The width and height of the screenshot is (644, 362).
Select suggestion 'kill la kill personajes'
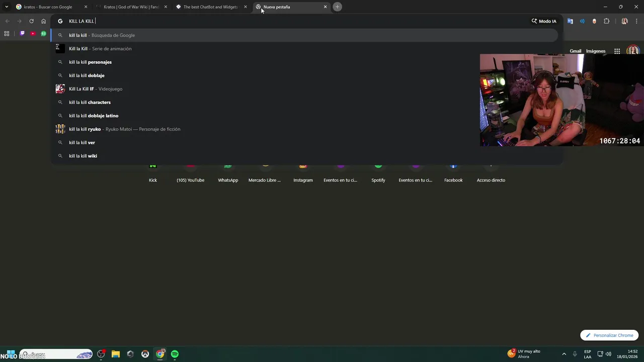click(304, 62)
